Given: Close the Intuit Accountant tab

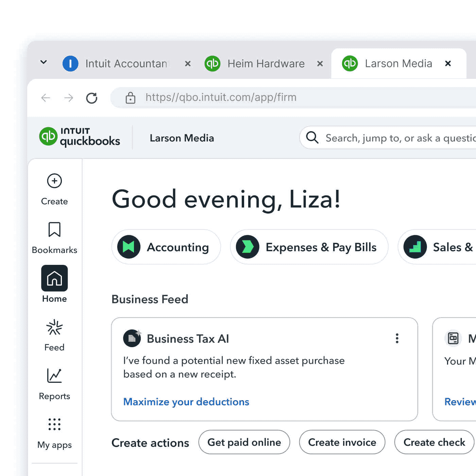Looking at the screenshot, I should click(188, 64).
